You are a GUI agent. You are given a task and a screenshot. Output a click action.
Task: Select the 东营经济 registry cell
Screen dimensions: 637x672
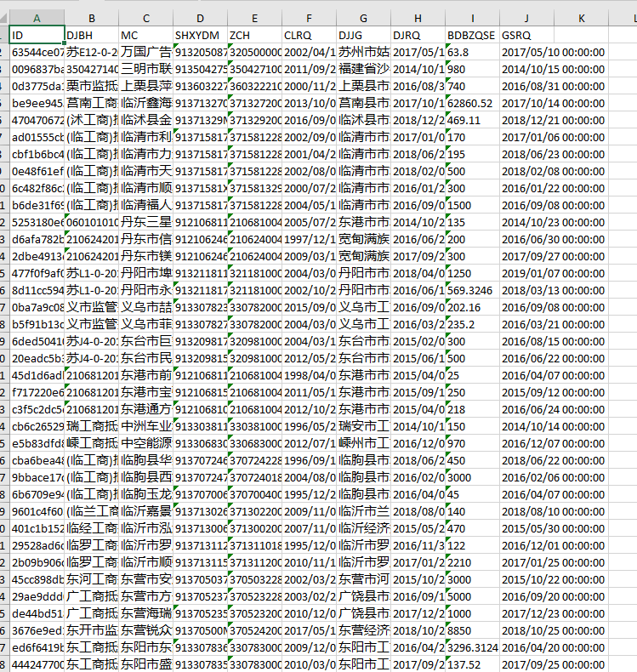(x=364, y=631)
